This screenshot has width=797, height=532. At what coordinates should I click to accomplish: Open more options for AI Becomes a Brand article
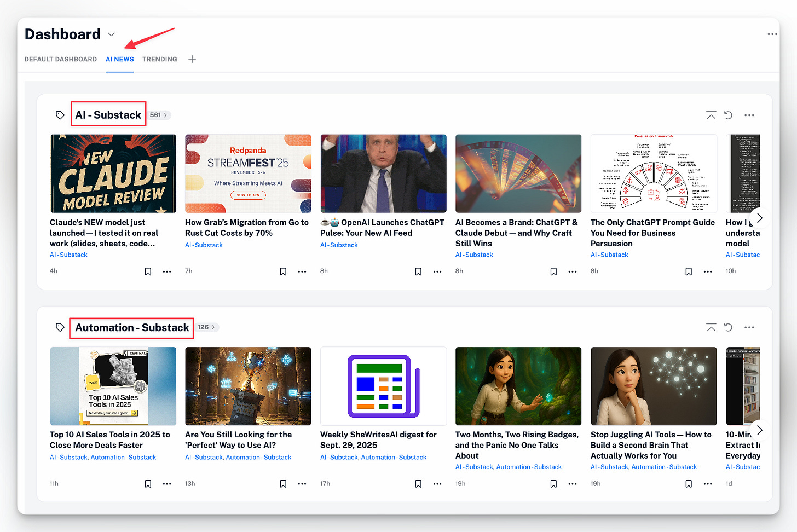point(573,271)
